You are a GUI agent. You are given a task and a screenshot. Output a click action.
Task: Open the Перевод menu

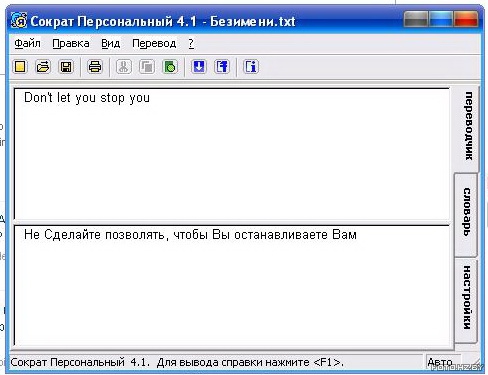tap(154, 43)
